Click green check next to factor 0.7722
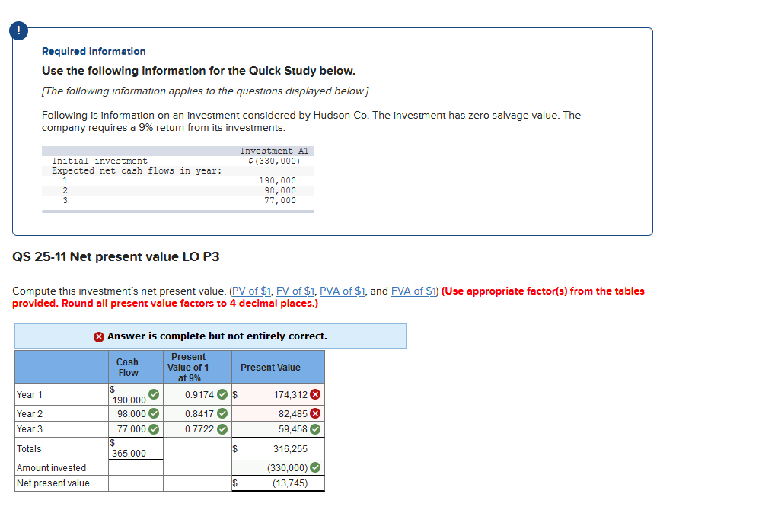762x532 pixels. click(x=222, y=429)
